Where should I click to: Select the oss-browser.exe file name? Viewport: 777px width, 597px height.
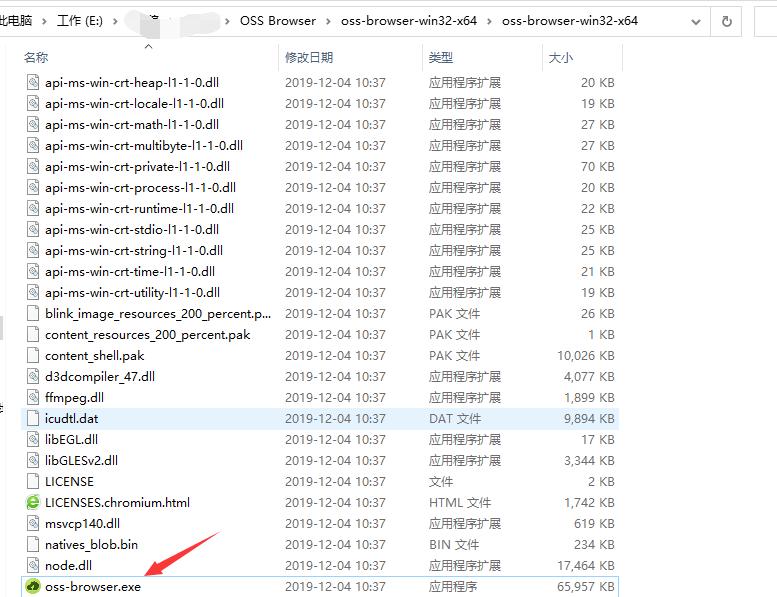point(93,587)
